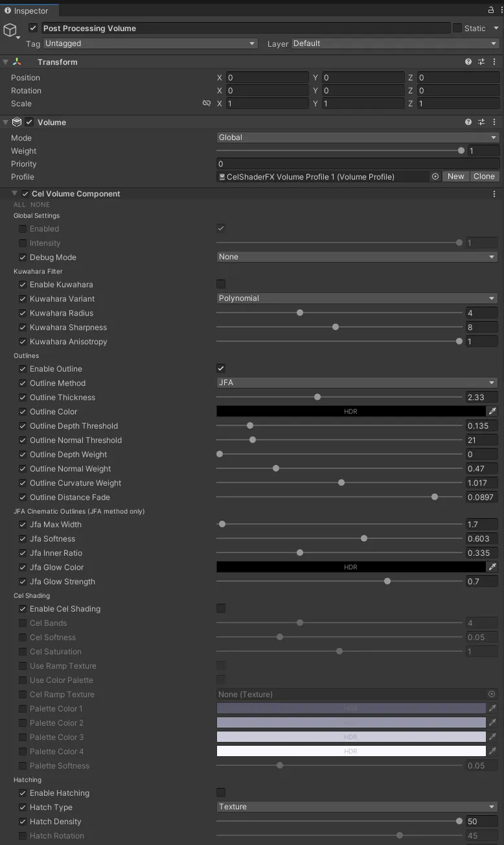This screenshot has width=504, height=845.
Task: Click the Kuwahara Sharpness slider
Action: tap(339, 327)
